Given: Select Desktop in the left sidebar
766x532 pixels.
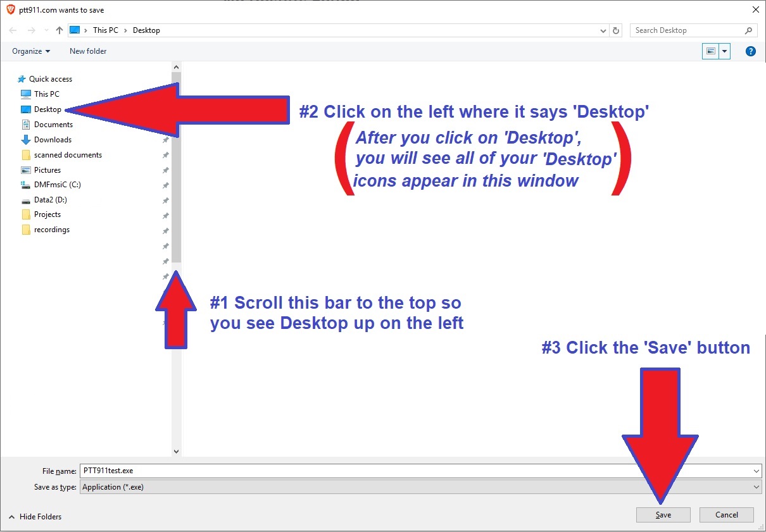Looking at the screenshot, I should coord(47,109).
